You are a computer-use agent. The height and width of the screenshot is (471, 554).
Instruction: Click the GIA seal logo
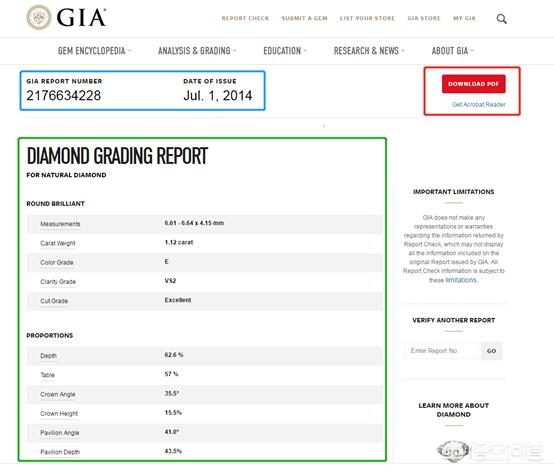39,17
